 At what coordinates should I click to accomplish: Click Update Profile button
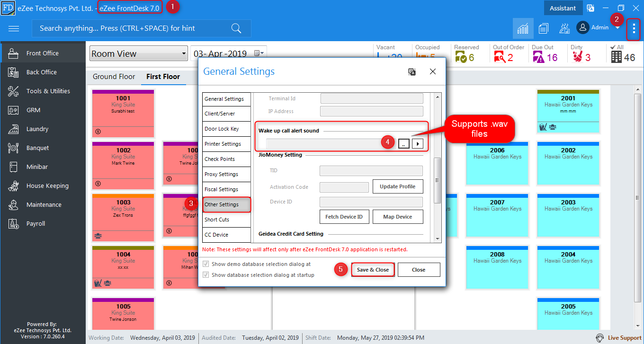click(x=398, y=186)
